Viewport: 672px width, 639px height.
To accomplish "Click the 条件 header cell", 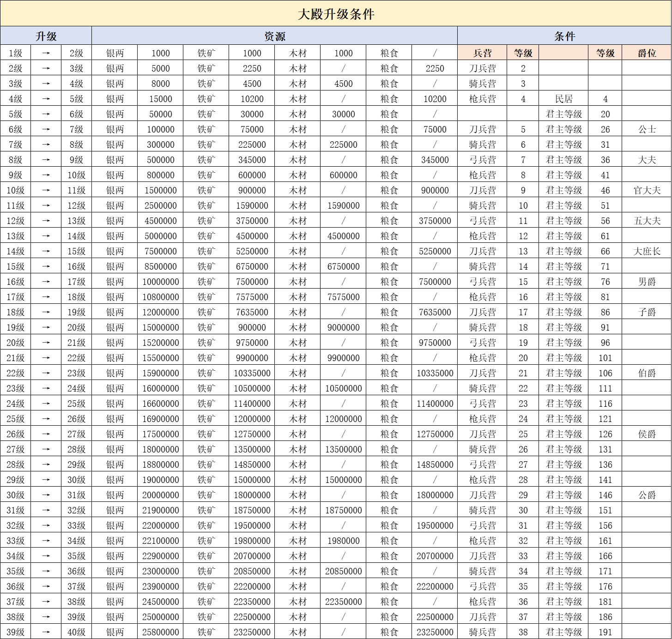I will (x=564, y=36).
